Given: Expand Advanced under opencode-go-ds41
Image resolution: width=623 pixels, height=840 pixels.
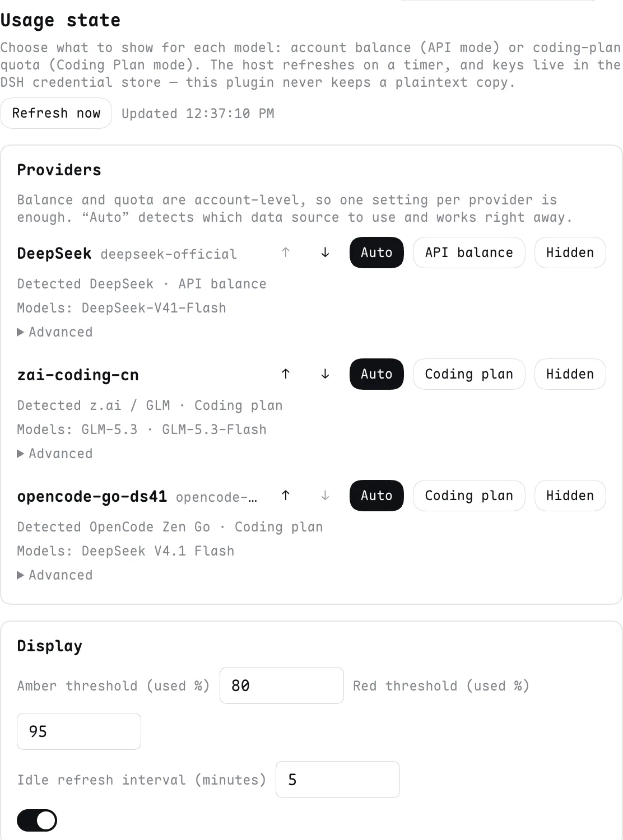Looking at the screenshot, I should 55,575.
